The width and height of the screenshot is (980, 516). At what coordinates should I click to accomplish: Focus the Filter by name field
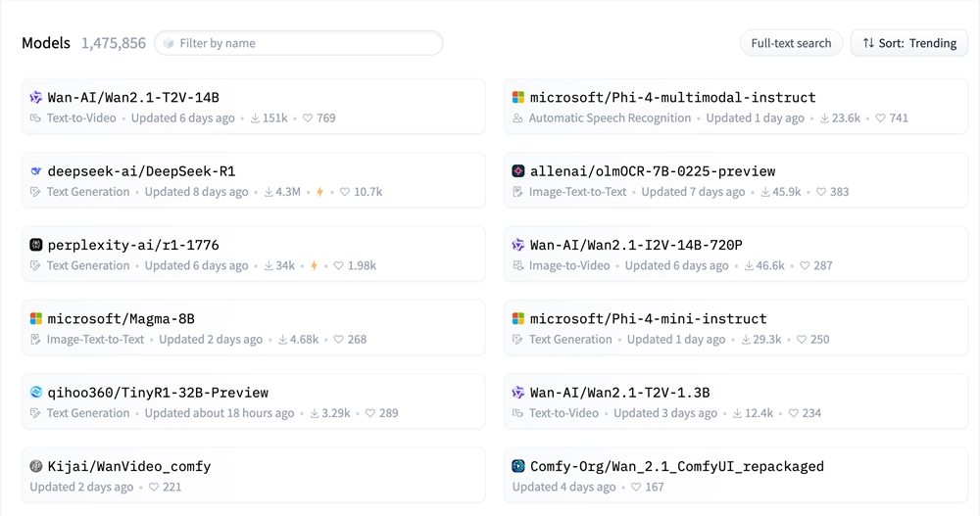[299, 43]
